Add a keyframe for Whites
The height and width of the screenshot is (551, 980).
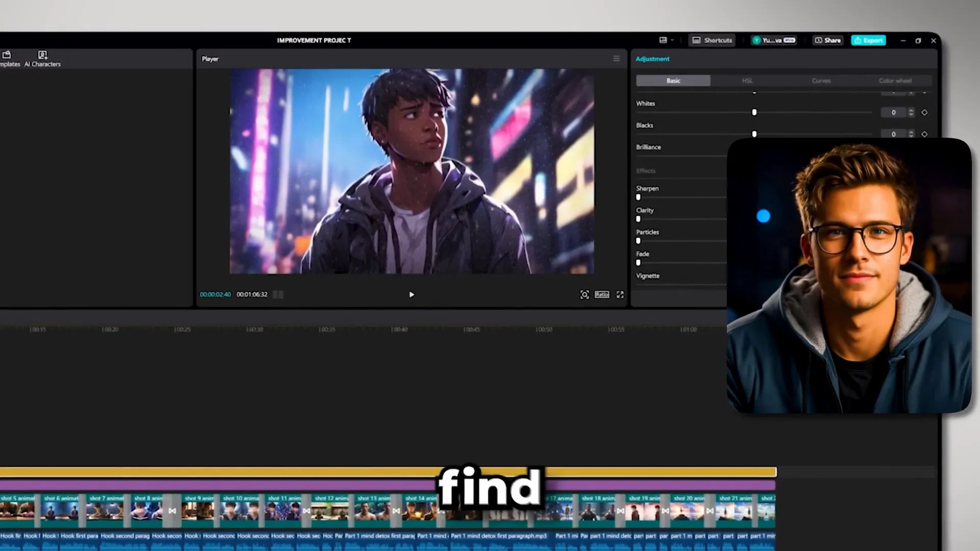pos(924,112)
